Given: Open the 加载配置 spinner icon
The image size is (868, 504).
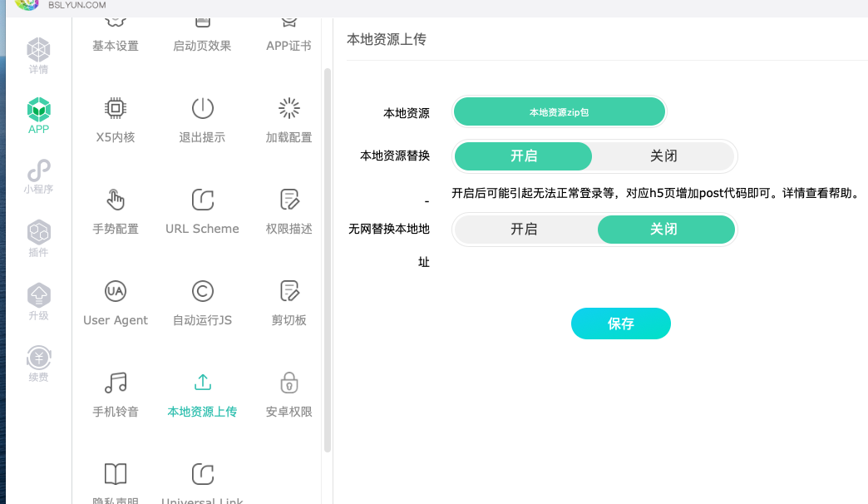Looking at the screenshot, I should pos(289,108).
